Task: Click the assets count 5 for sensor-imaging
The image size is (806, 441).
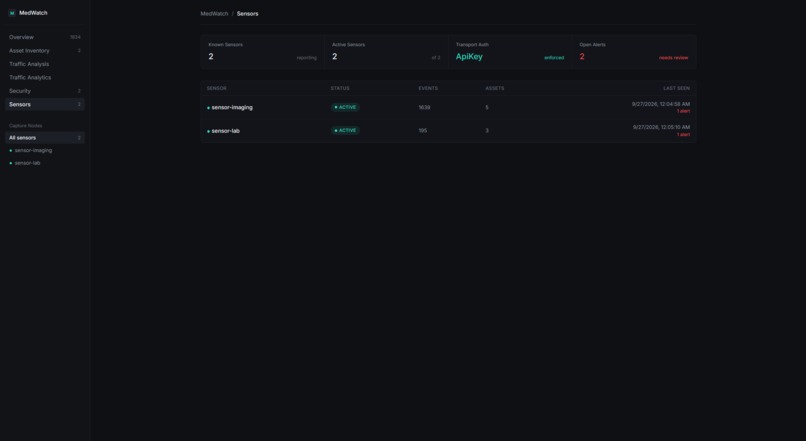Action: click(x=487, y=107)
